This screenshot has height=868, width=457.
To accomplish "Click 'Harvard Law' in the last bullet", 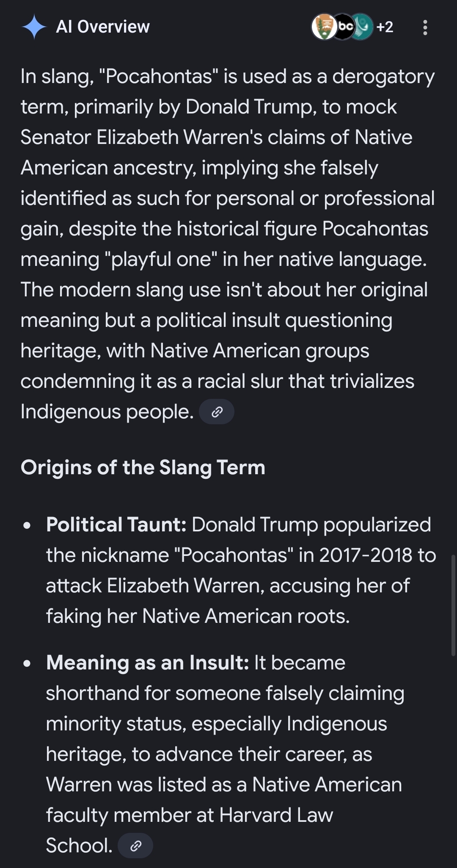I will 276,815.
